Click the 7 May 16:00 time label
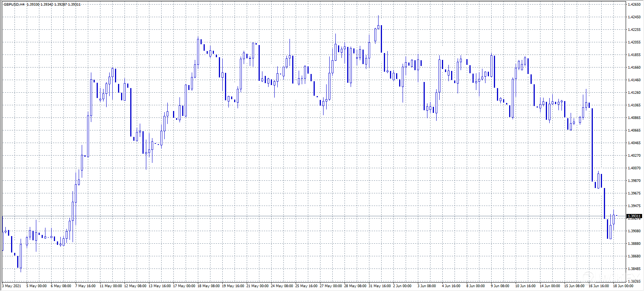Image resolution: width=644 pixels, height=291 pixels. point(86,286)
